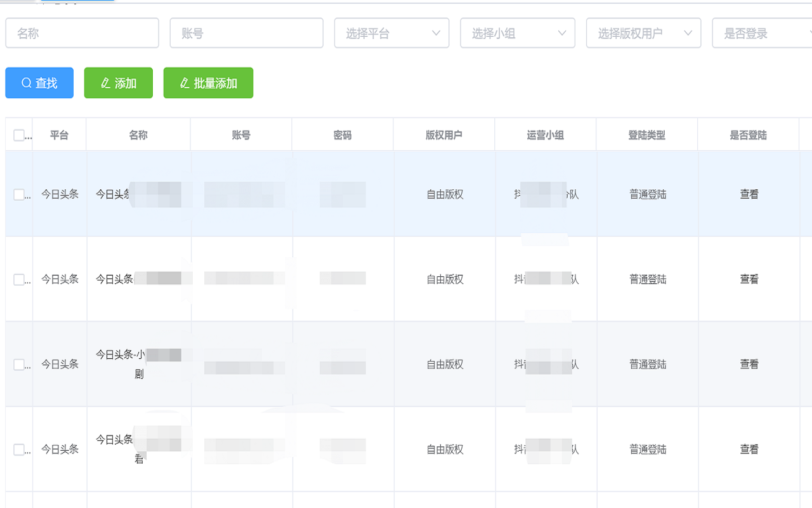The image size is (812, 508).
Task: Click the 运营小组 column header
Action: point(546,135)
